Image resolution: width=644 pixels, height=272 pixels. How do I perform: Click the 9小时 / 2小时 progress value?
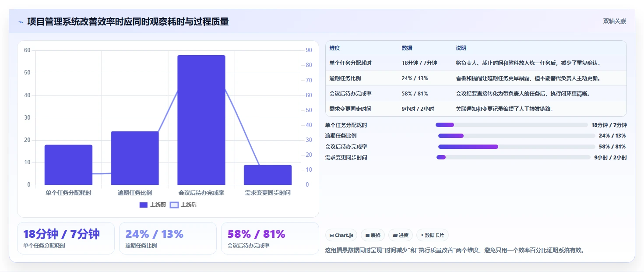(610, 158)
